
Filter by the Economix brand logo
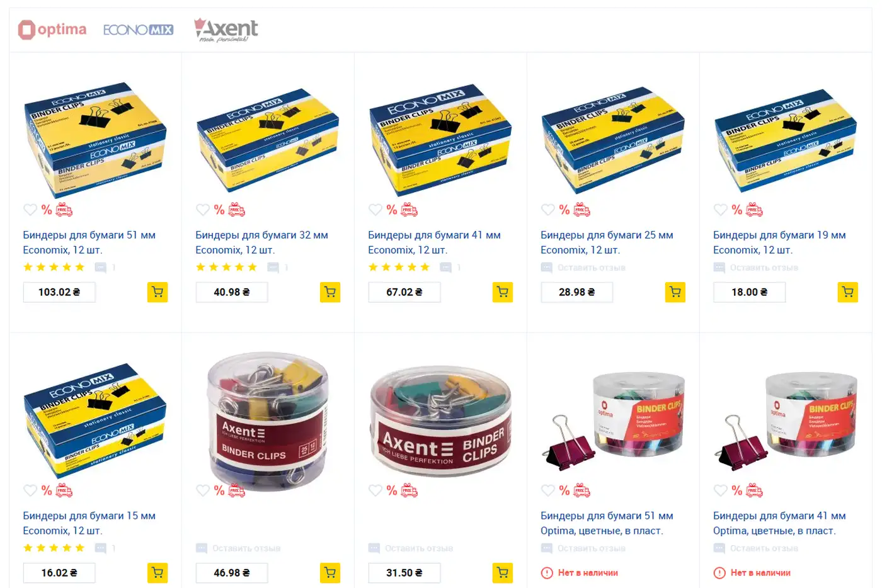click(x=139, y=30)
